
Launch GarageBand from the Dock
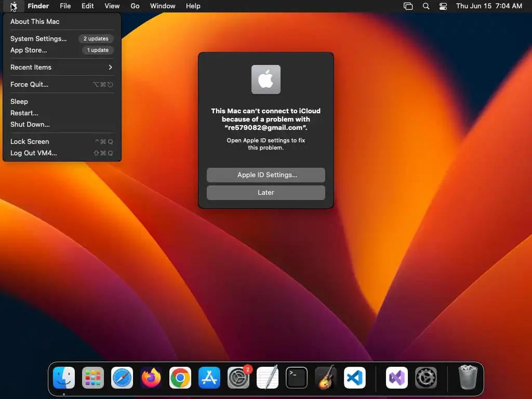coord(326,378)
